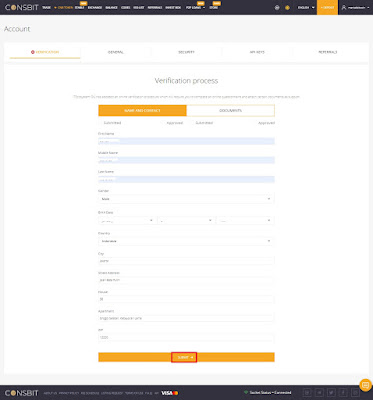Click the red warning icon on Verification tab
373x400 pixels.
point(33,52)
